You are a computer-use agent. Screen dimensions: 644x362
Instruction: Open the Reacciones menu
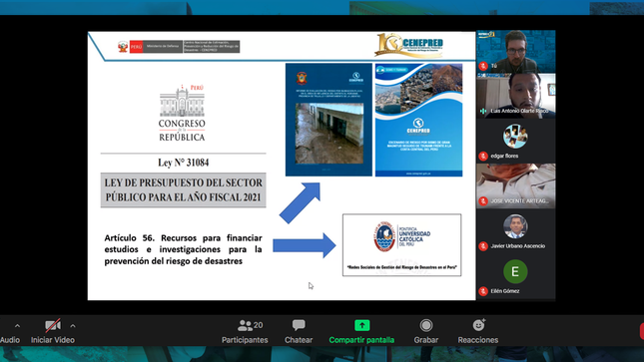[478, 332]
